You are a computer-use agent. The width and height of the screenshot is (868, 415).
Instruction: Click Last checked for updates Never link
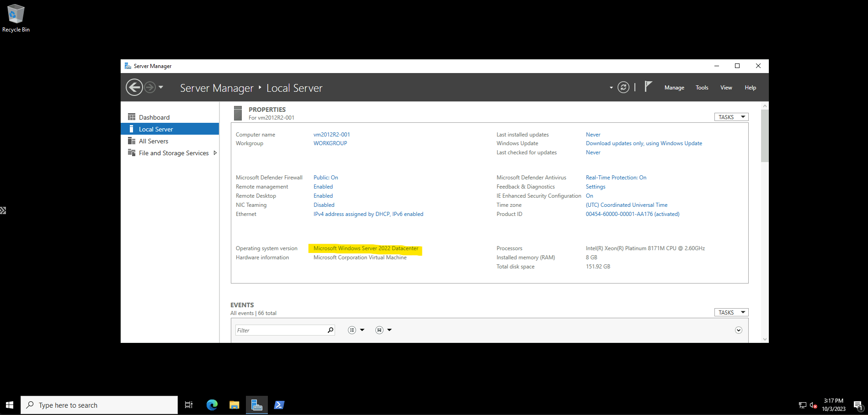593,152
